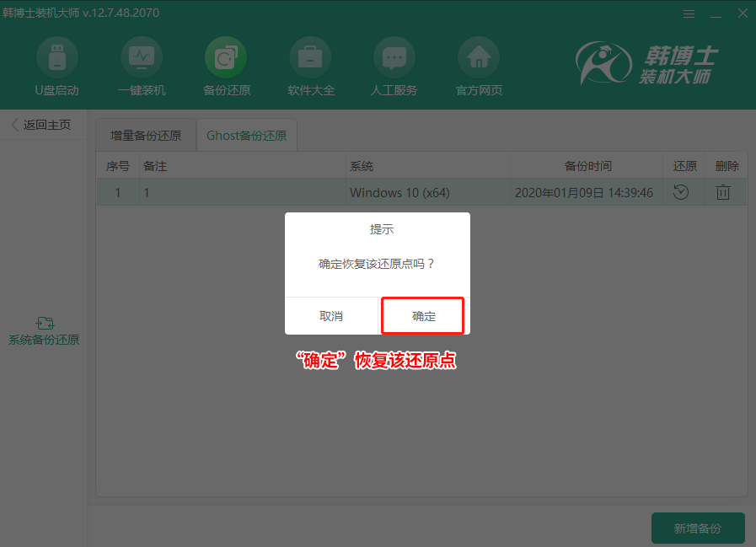Screen dimensions: 756x547
Task: Select backup row number 1
Action: point(118,192)
